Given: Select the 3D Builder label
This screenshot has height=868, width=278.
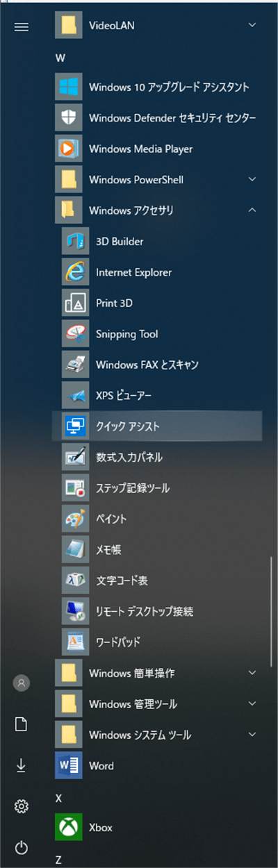Looking at the screenshot, I should [120, 241].
